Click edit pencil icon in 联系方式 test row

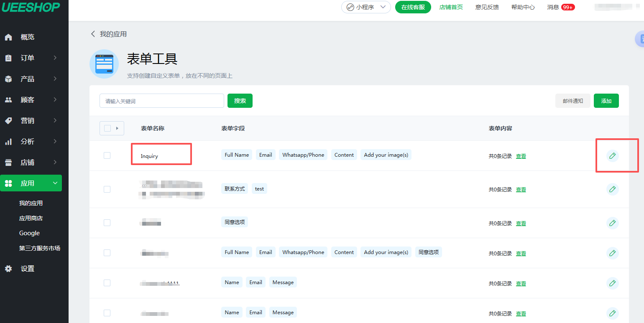[x=612, y=189]
